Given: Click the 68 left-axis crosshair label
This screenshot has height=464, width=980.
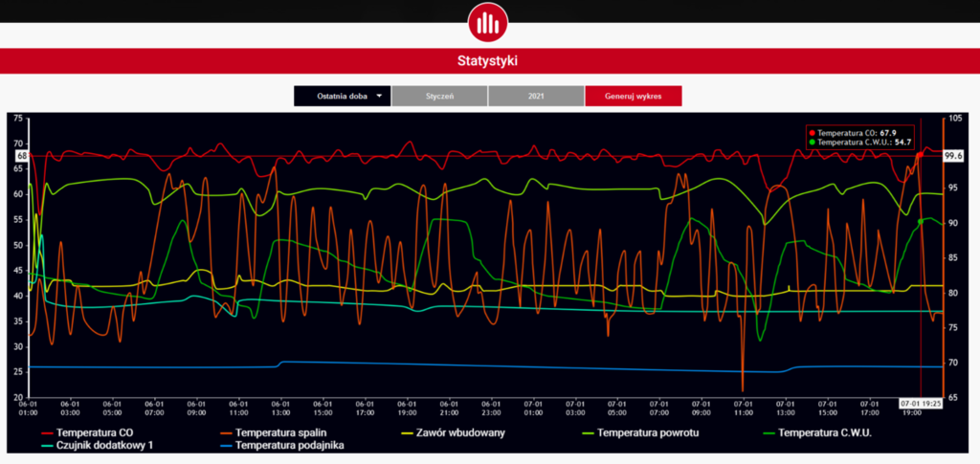Looking at the screenshot, I should (19, 155).
